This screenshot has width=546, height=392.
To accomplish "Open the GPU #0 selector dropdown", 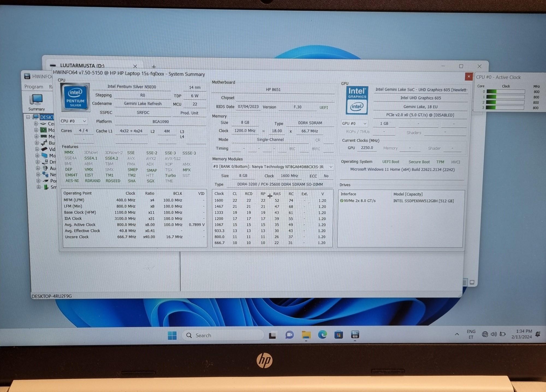I will [x=354, y=123].
